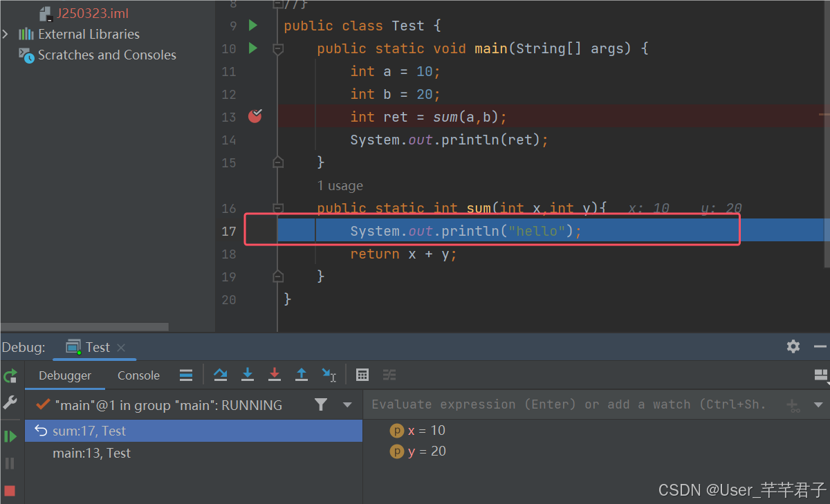Switch to Console tab
Screen dimensions: 830x504
(138, 375)
